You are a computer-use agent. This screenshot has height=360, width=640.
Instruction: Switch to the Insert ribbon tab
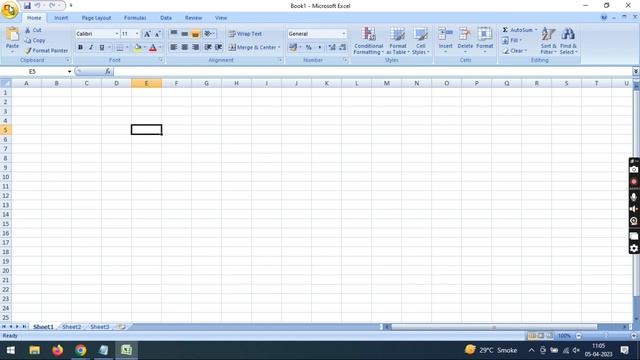tap(61, 18)
